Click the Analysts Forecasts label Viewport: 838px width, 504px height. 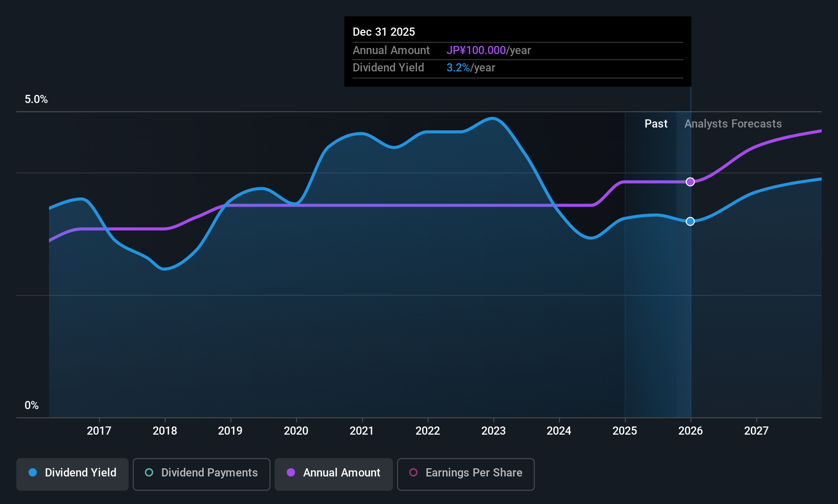pos(733,124)
